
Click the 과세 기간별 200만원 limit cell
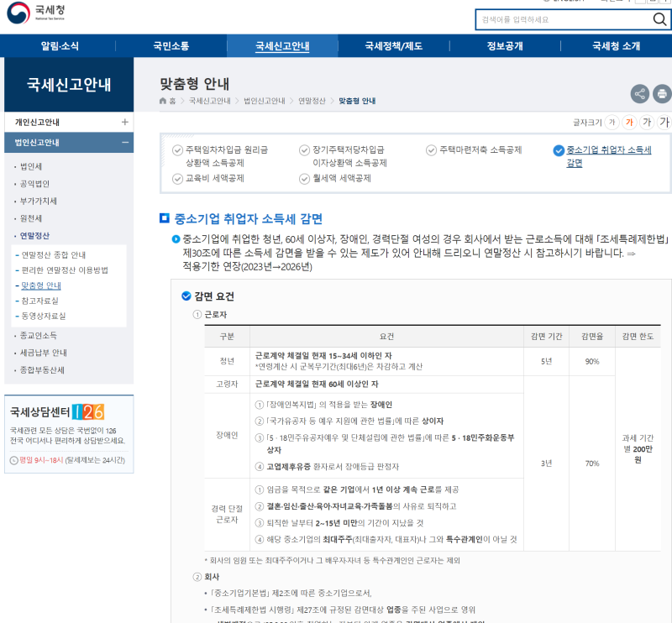(x=638, y=448)
